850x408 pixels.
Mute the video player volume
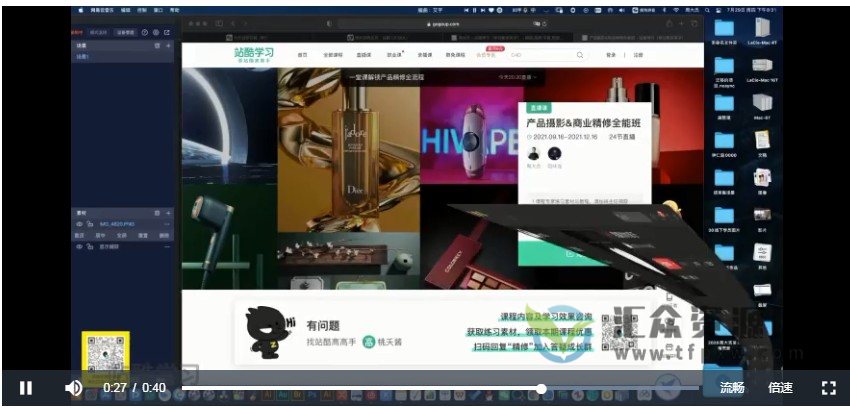tap(74, 388)
